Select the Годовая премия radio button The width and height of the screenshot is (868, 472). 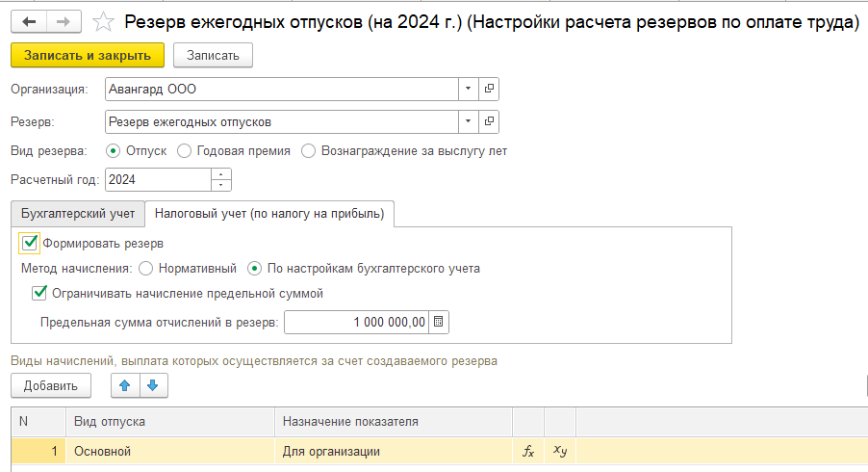(x=185, y=150)
